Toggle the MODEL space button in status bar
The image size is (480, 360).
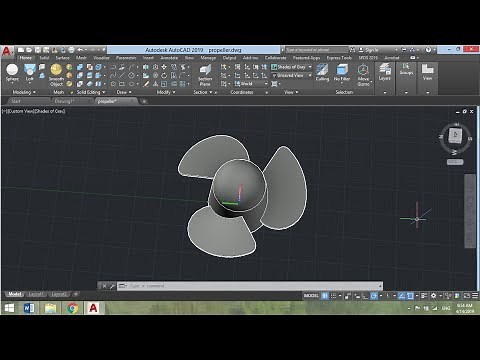(x=311, y=296)
